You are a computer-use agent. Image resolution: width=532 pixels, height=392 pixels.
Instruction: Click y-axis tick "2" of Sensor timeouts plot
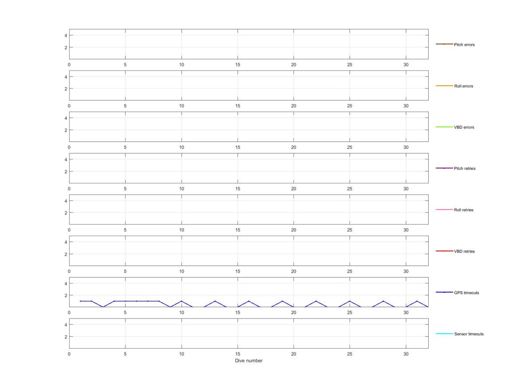point(66,337)
